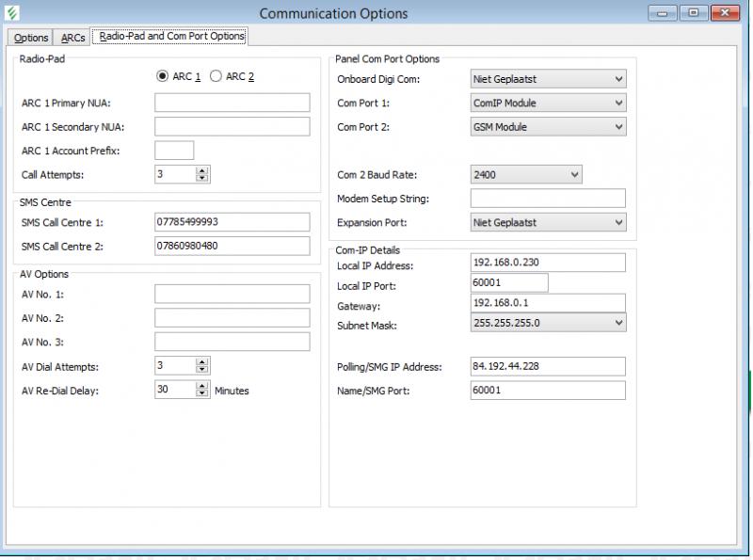The width and height of the screenshot is (753, 560).
Task: Click the Modem Setup String field
Action: [x=547, y=198]
